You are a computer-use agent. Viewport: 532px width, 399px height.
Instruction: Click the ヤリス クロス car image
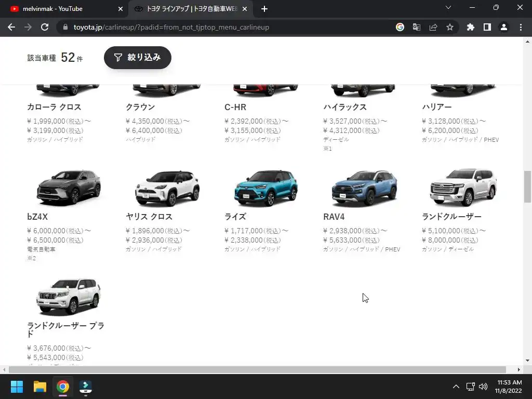pos(167,188)
